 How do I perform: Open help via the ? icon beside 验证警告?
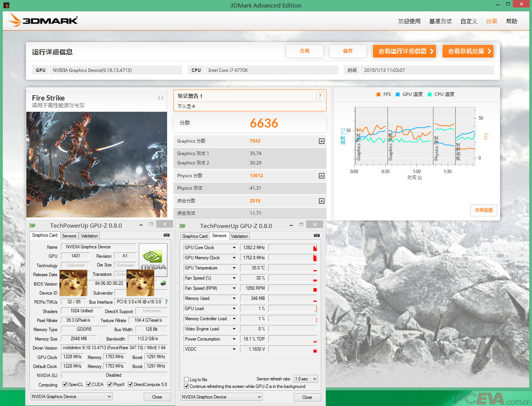(x=320, y=96)
